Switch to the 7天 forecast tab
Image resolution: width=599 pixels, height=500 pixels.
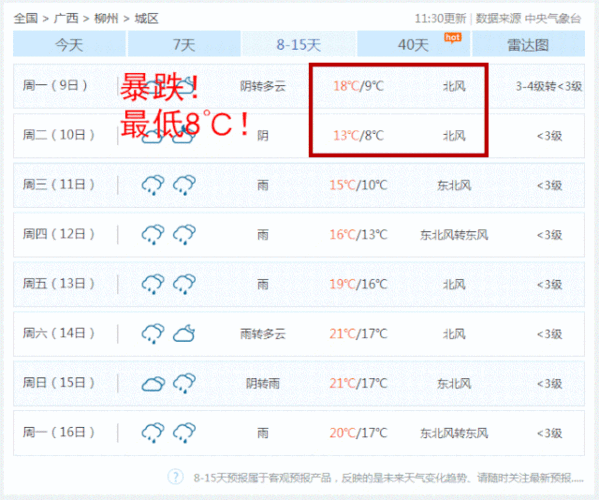tap(184, 44)
